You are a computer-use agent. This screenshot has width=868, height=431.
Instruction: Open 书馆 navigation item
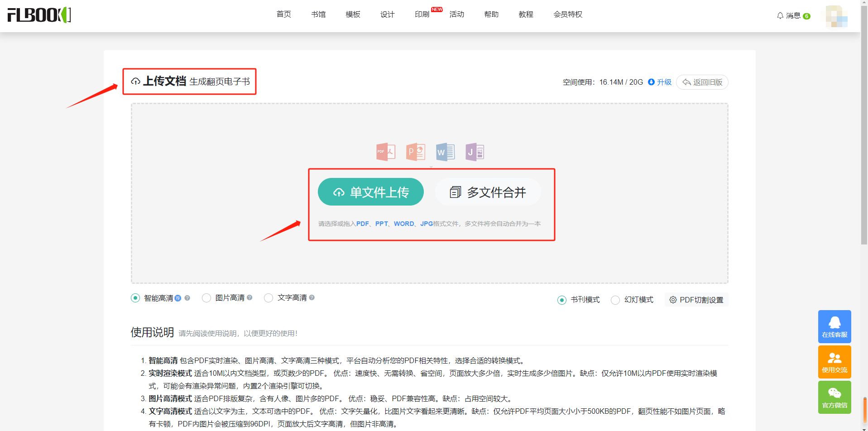pyautogui.click(x=318, y=14)
